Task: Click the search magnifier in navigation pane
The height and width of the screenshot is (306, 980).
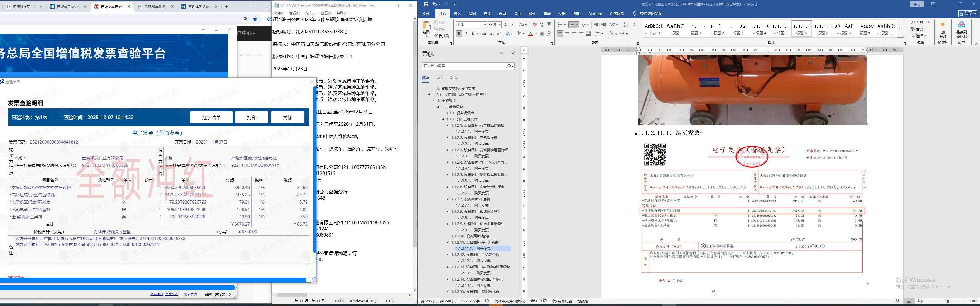Action: pyautogui.click(x=508, y=66)
